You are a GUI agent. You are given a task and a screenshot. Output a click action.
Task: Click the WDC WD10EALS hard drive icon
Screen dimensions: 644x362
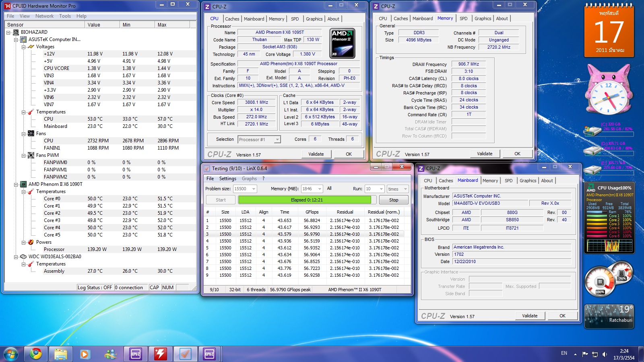point(24,257)
